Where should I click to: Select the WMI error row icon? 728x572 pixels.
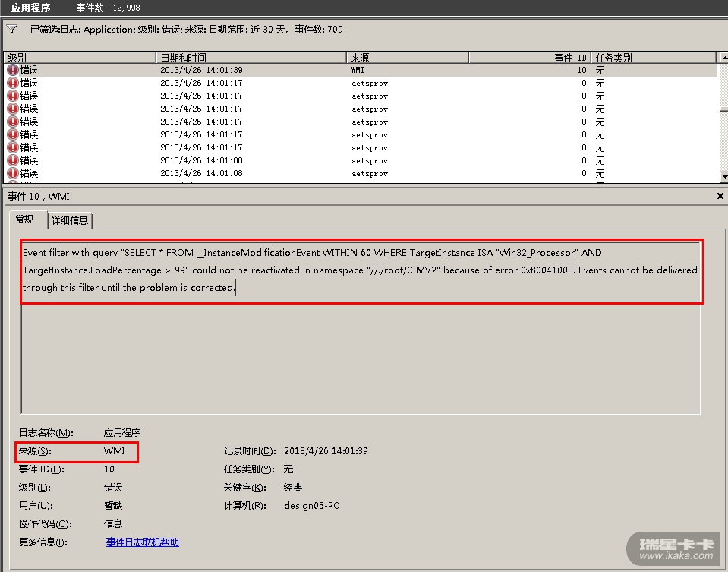13,70
